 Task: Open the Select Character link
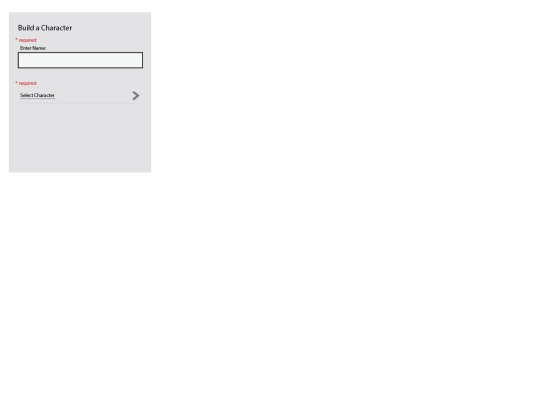37,95
